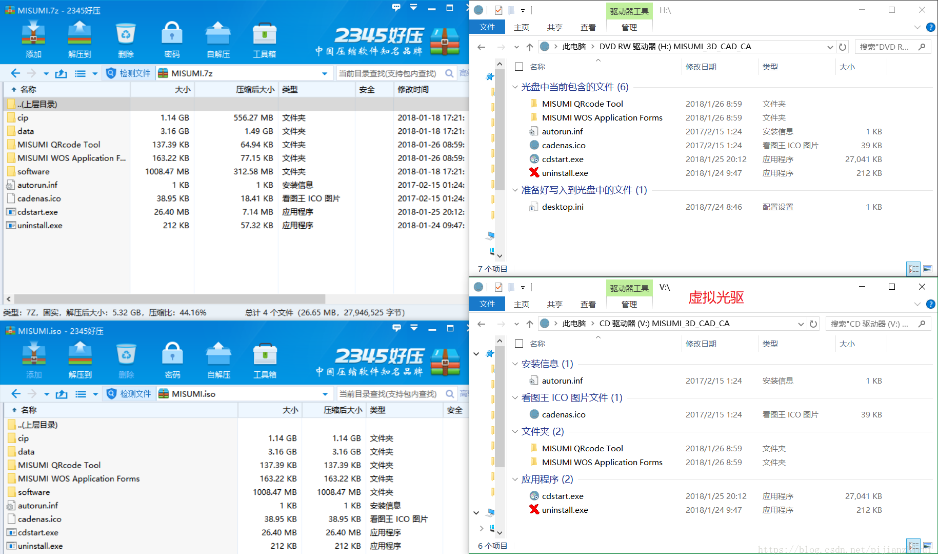
Task: Open 驱动器工具 tab in H: drive explorer
Action: (x=629, y=11)
